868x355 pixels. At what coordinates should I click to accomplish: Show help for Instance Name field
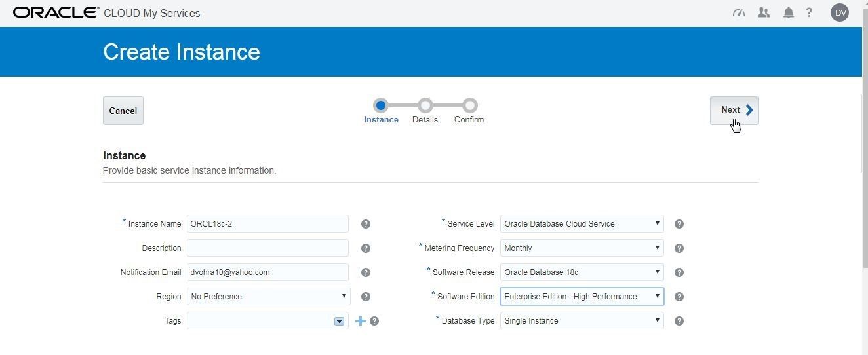pyautogui.click(x=366, y=224)
